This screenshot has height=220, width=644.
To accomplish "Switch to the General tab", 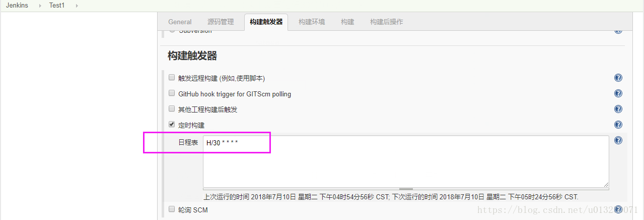I will pos(180,22).
